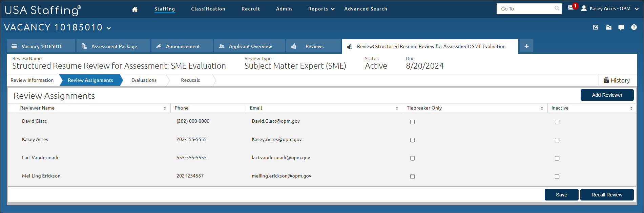Sort by Tiebreaker Only column arrows
This screenshot has width=644, height=213.
[542, 108]
